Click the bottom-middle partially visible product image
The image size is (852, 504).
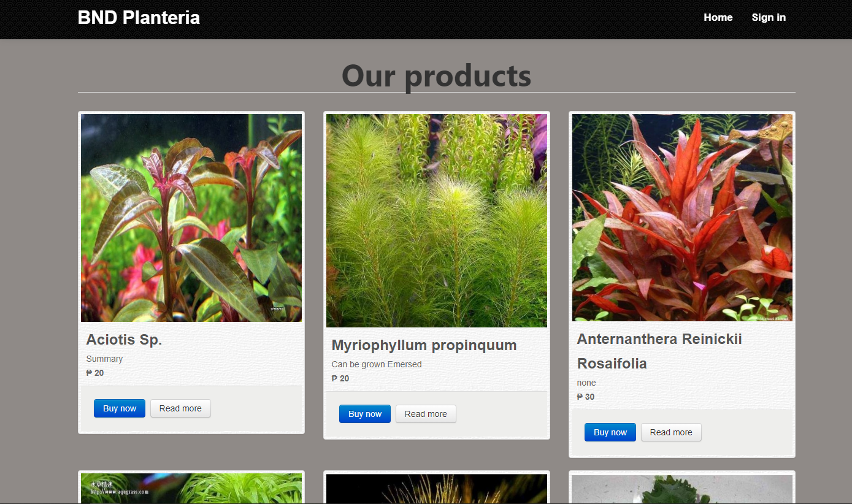click(x=437, y=488)
